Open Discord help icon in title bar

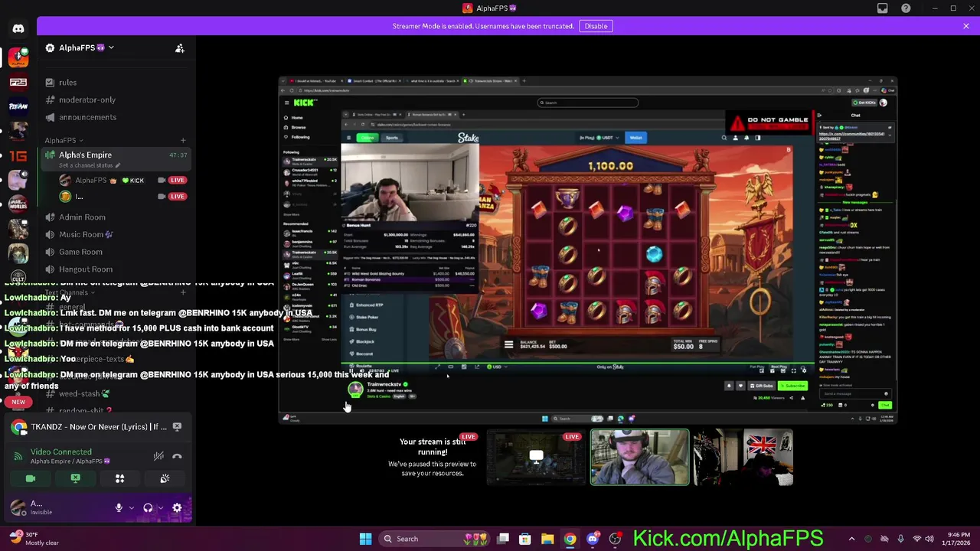(x=906, y=8)
